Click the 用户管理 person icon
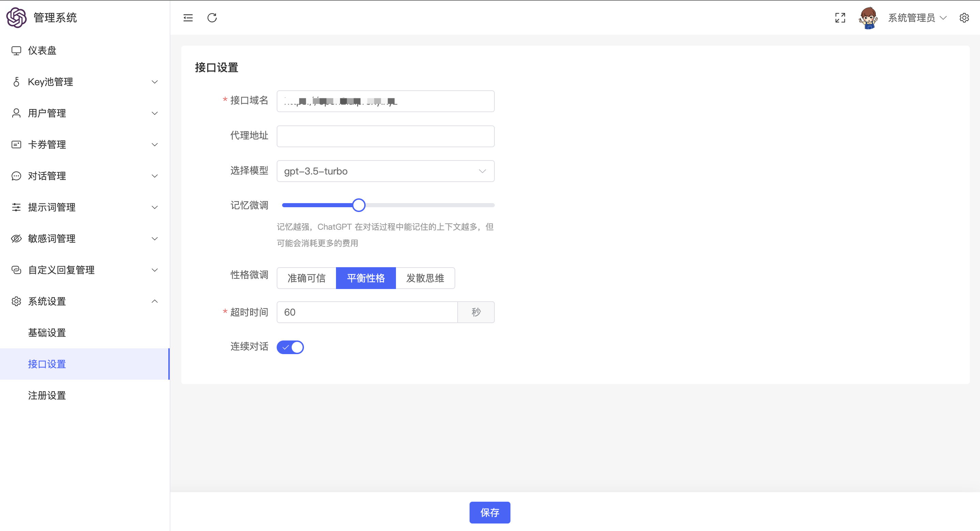This screenshot has height=531, width=980. click(16, 113)
